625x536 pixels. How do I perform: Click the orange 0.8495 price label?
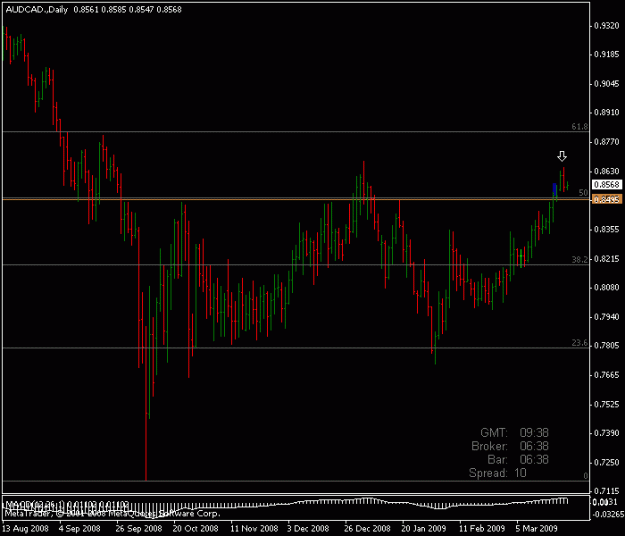607,199
